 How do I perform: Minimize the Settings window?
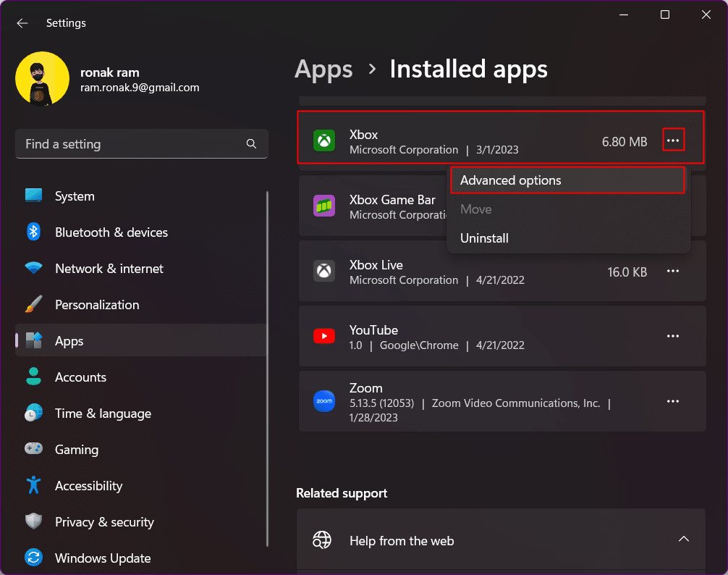click(x=624, y=15)
